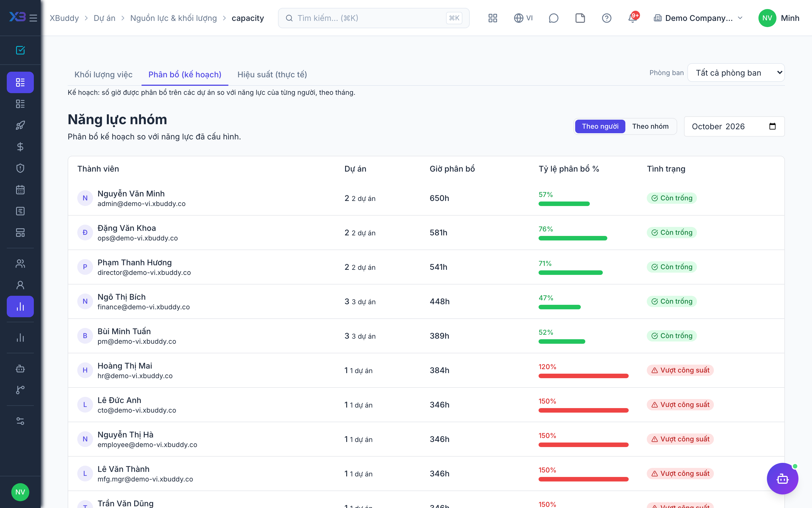Go to Nguồn lực & khối lượng breadcrumb
This screenshot has width=812, height=508.
click(x=173, y=18)
